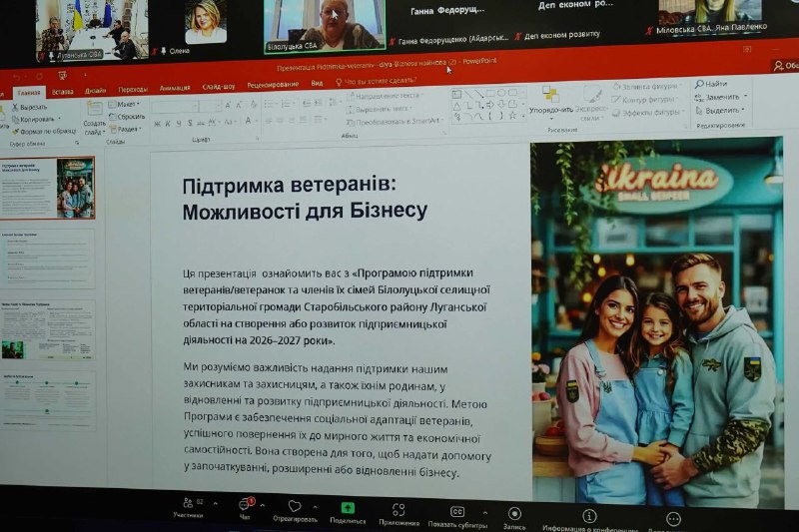The image size is (799, 532).
Task: Click the green Поделиться share screen icon
Action: [348, 509]
